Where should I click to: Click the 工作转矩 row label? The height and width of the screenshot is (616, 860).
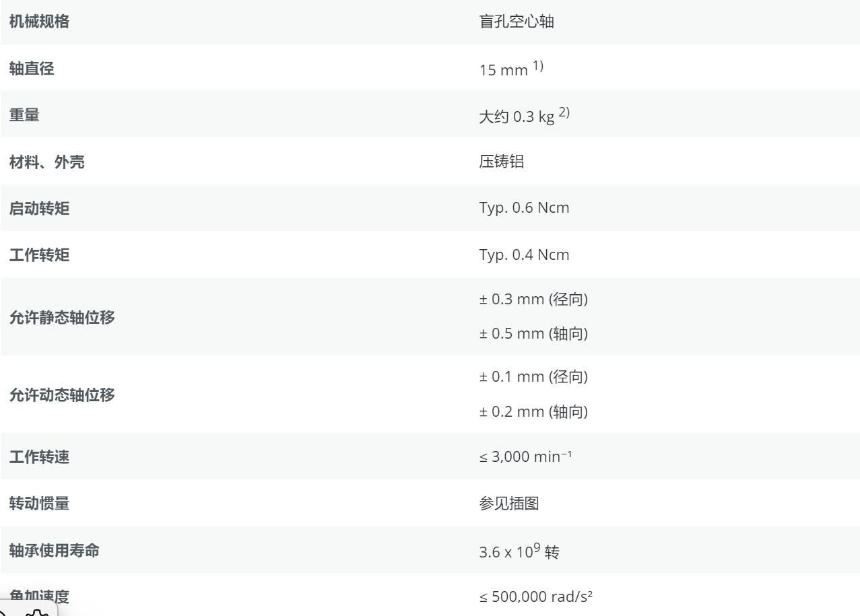(39, 254)
